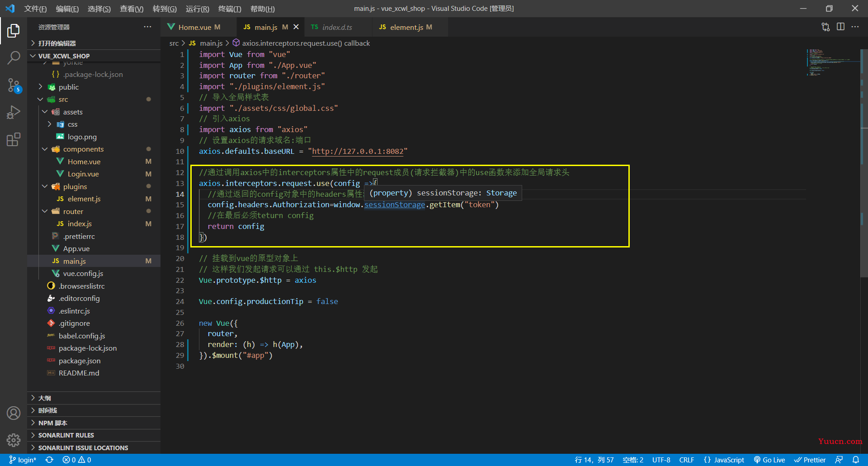The image size is (868, 466).
Task: Open App.vue in the file tree
Action: (x=94, y=249)
